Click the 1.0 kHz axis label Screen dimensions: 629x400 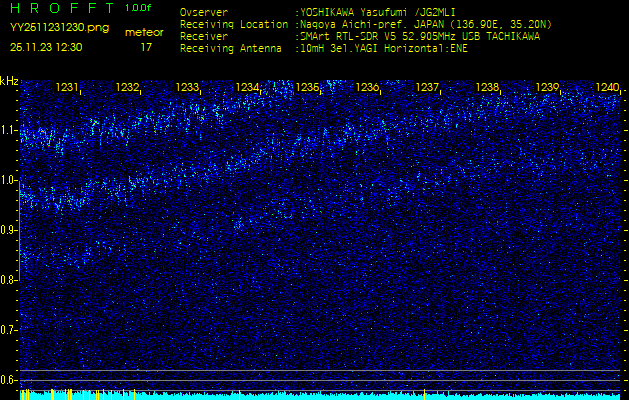[9, 180]
